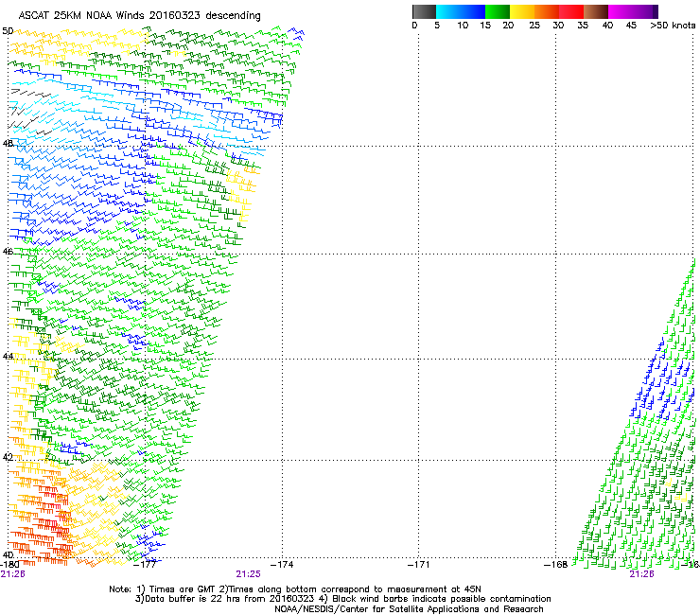Select the '35' label under the color bar
The width and height of the screenshot is (700, 615).
583,26
